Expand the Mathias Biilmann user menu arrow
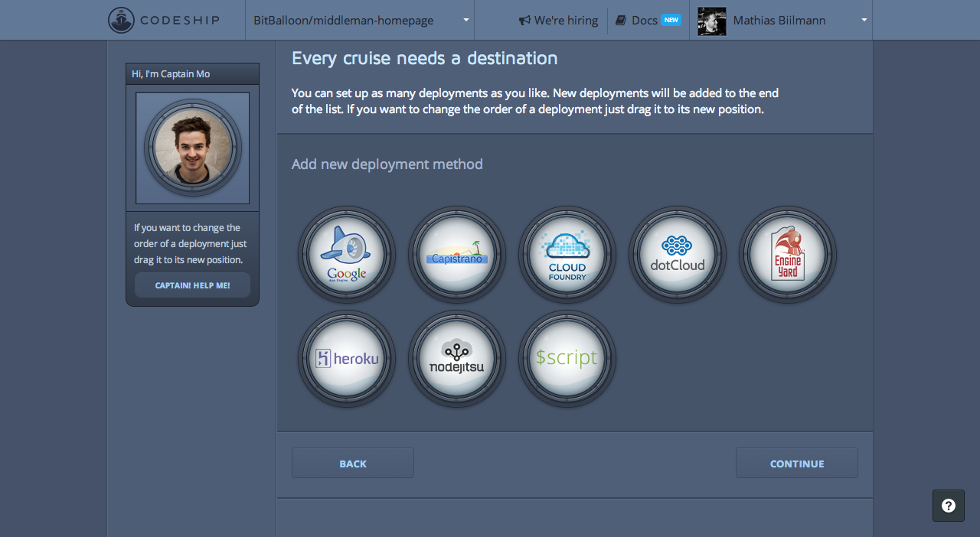This screenshot has width=980, height=537. coord(864,20)
